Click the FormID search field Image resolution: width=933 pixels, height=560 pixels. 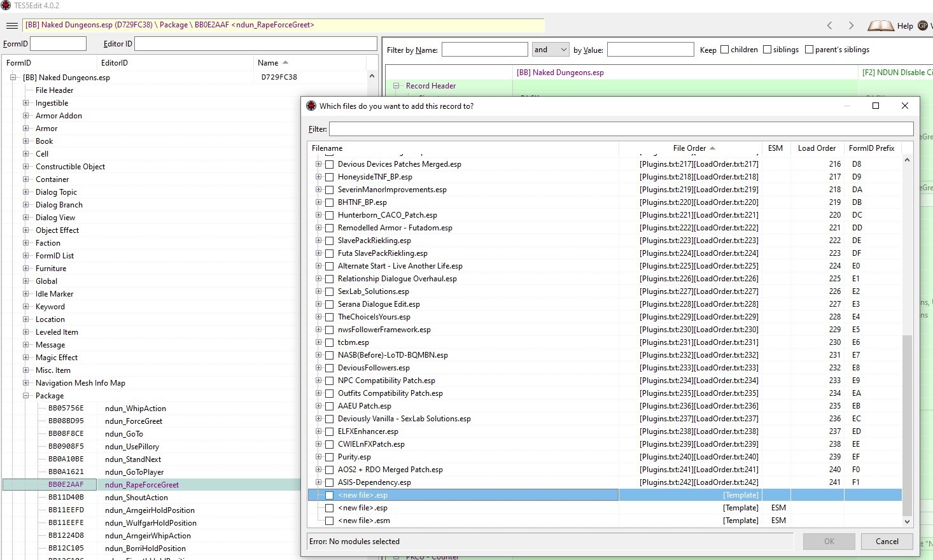point(58,44)
